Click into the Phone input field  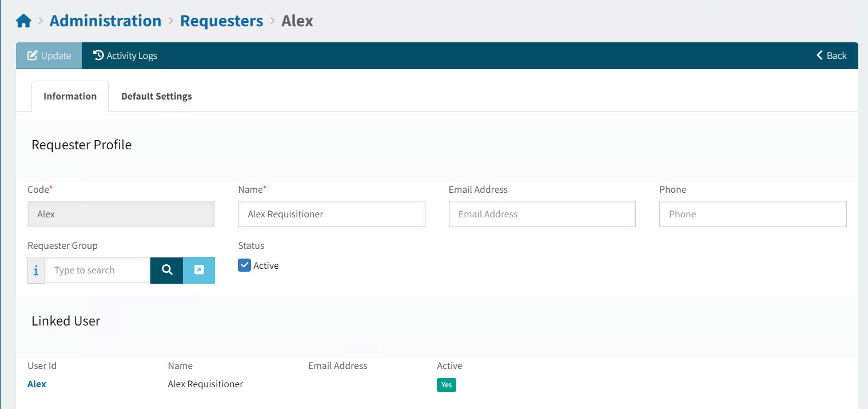tap(752, 214)
